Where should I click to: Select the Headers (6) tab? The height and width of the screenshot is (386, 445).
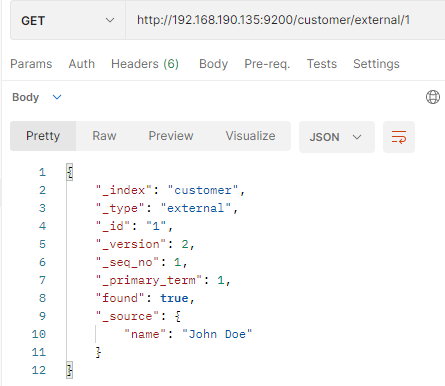[x=145, y=64]
